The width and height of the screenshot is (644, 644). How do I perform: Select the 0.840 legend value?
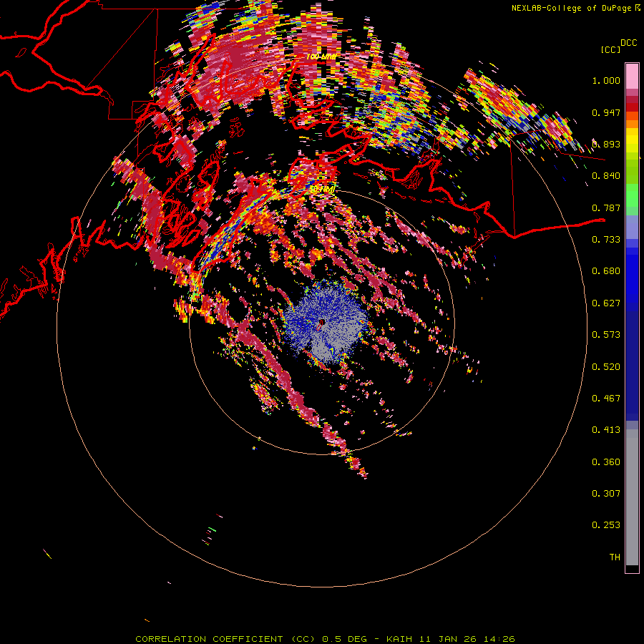[x=606, y=176]
